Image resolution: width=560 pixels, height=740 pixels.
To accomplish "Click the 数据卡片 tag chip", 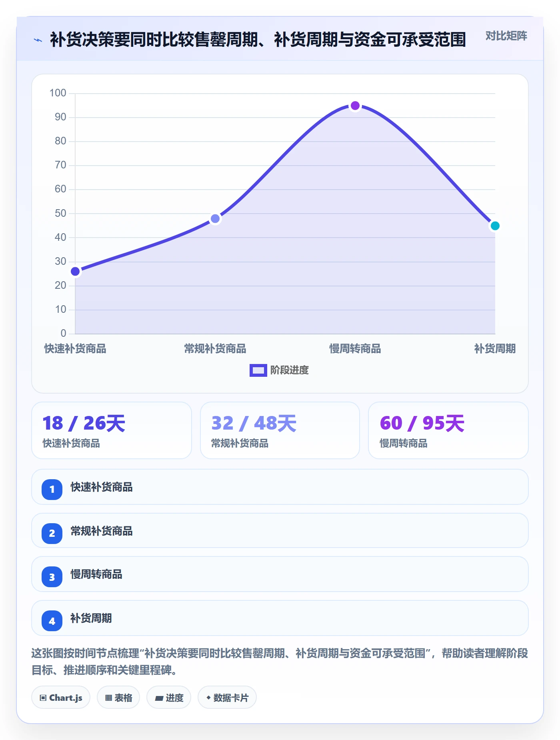I will pyautogui.click(x=227, y=698).
